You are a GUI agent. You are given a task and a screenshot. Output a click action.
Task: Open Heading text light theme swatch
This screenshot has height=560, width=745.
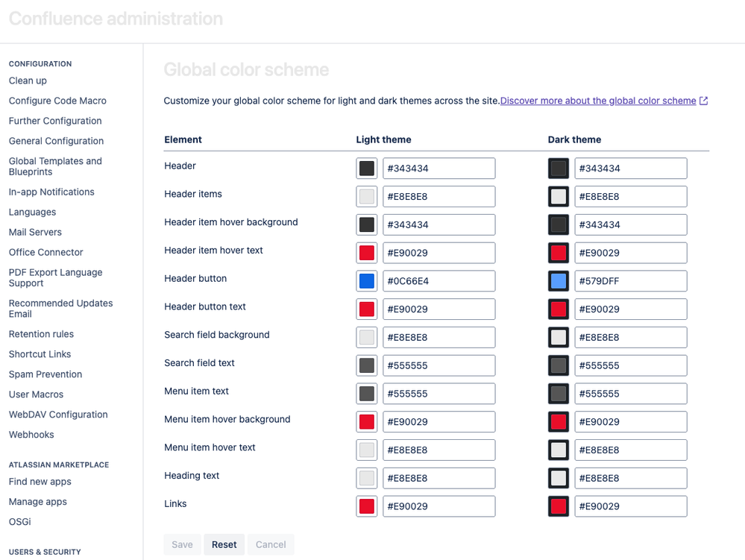coord(366,478)
